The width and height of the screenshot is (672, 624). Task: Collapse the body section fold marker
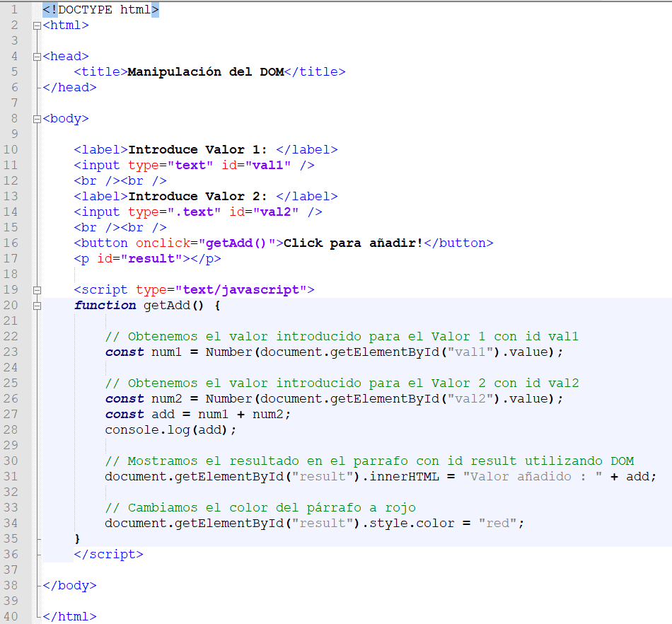point(37,119)
